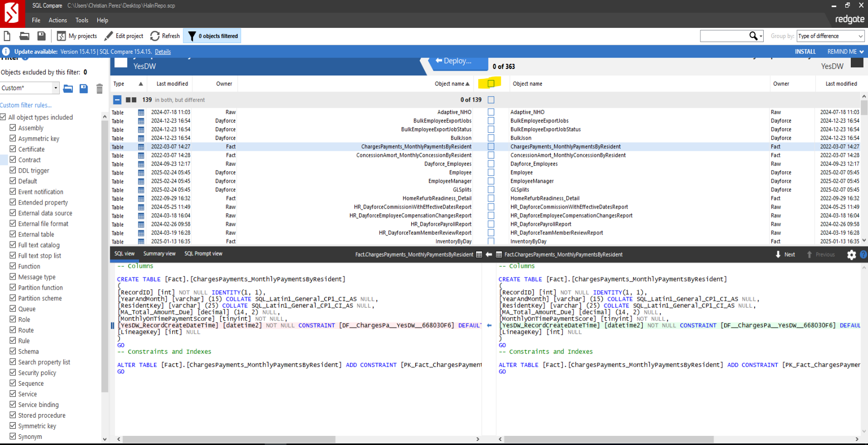Click the blue help icon in SQL pane
Viewport: 868px width, 445px height.
pos(863,255)
